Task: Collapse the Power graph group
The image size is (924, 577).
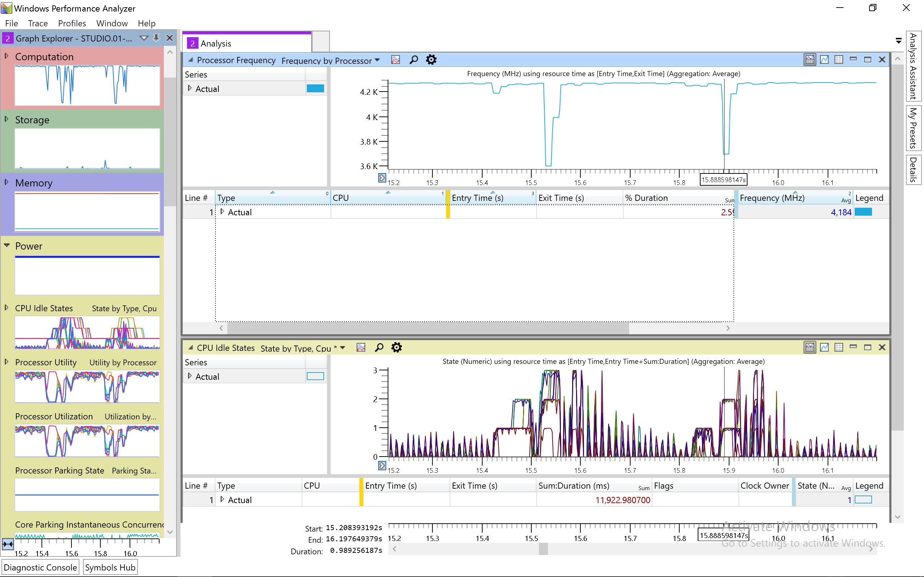Action: [6, 245]
